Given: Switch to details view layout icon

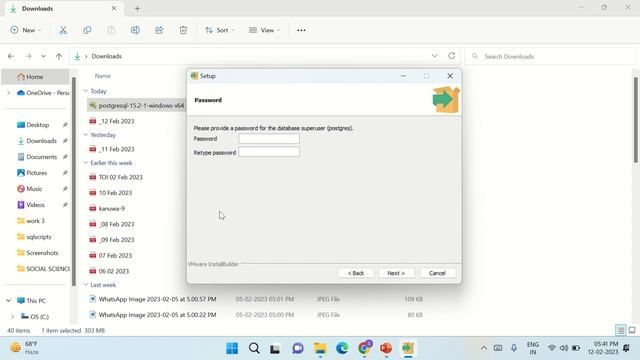Looking at the screenshot, I should pos(621,330).
